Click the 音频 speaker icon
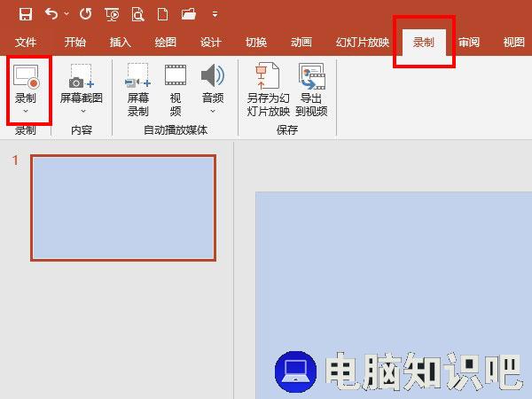The image size is (532, 399). pos(213,75)
